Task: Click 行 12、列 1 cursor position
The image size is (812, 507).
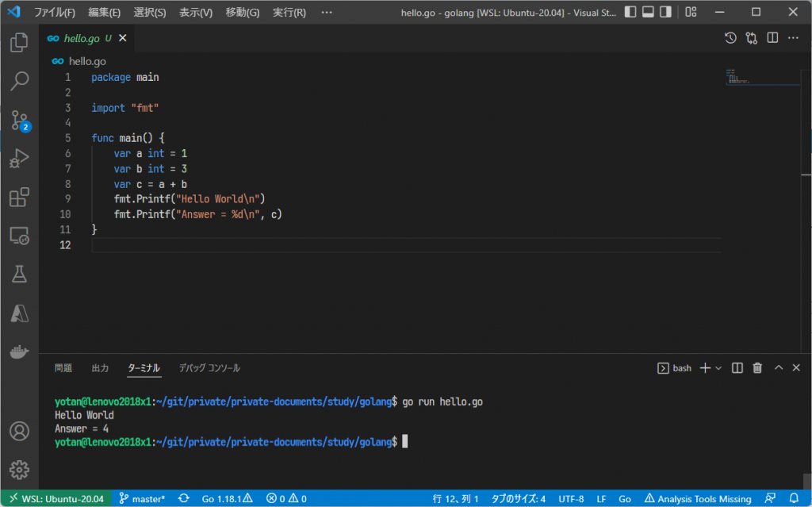Action: click(x=455, y=499)
